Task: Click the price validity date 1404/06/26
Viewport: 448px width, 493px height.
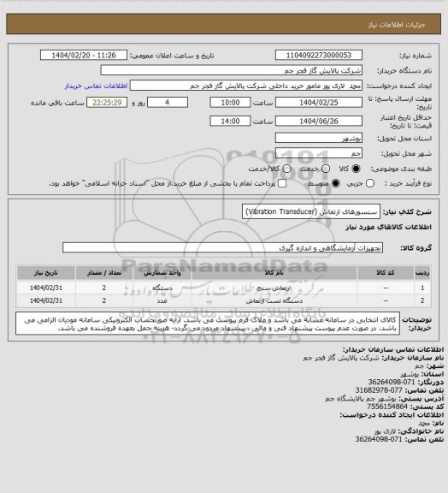Action: coord(319,121)
